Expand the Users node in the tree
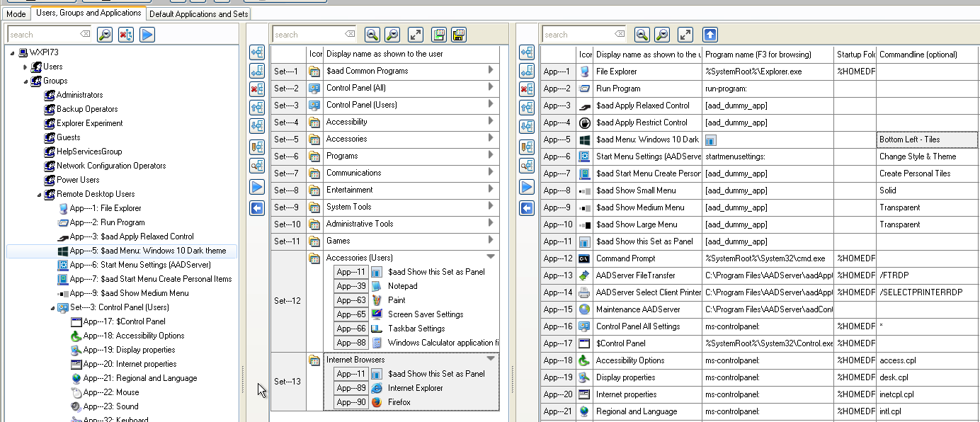Screen dimensions: 980x422 point(26,67)
